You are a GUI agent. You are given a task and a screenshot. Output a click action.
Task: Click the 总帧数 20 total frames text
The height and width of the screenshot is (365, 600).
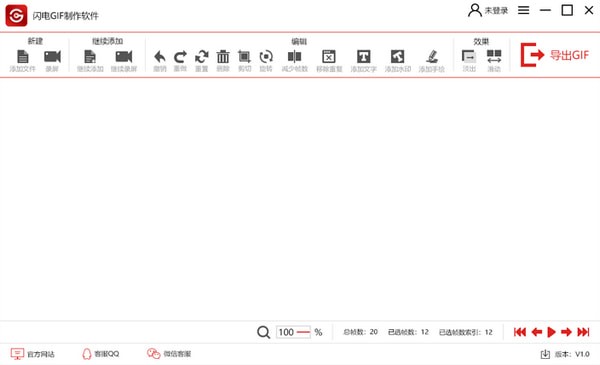(x=360, y=332)
